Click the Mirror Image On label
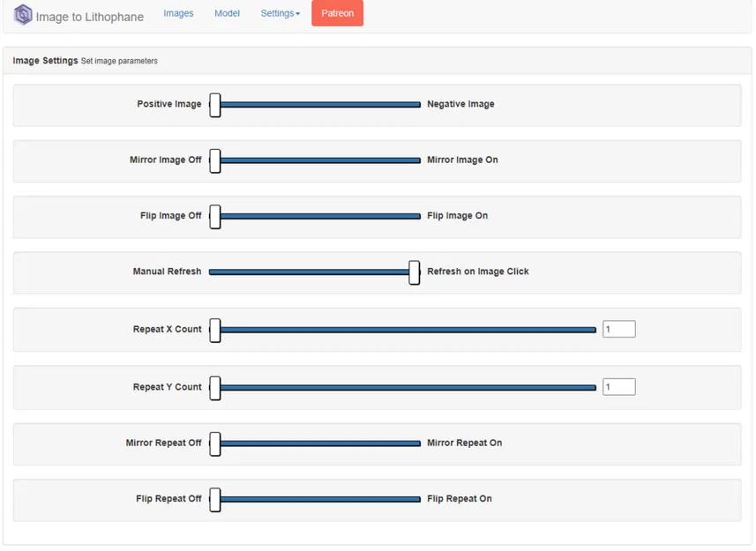The height and width of the screenshot is (551, 756). point(462,160)
